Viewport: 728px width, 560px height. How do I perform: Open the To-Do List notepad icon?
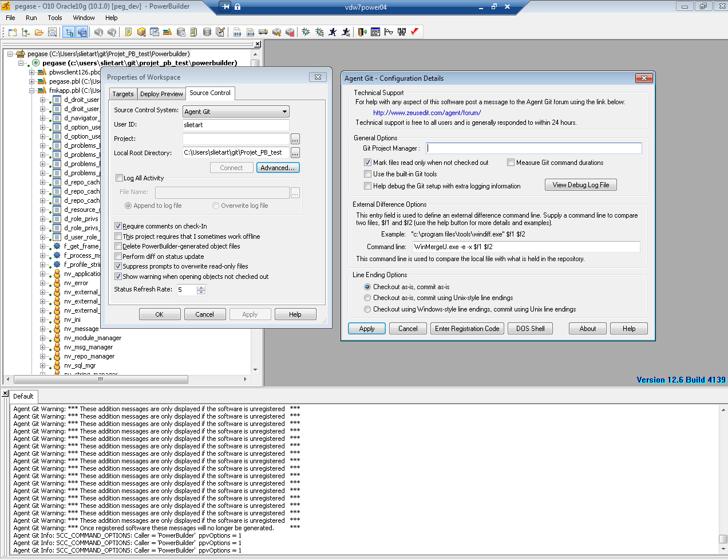[128, 32]
